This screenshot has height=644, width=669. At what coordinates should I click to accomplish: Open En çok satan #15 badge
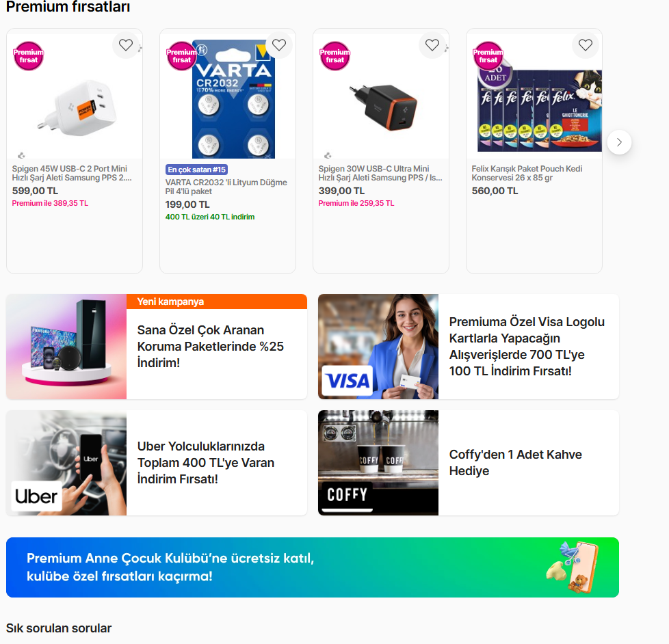point(196,170)
